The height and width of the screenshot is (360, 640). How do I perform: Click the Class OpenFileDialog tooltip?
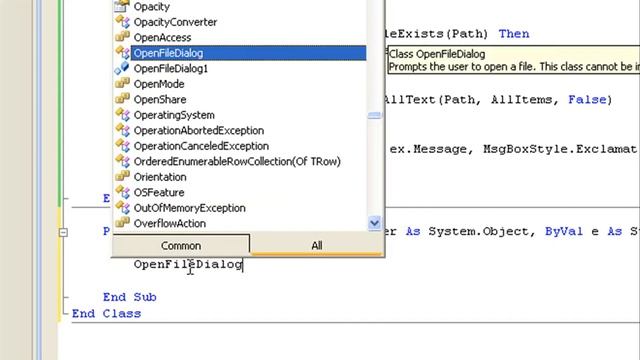click(514, 60)
